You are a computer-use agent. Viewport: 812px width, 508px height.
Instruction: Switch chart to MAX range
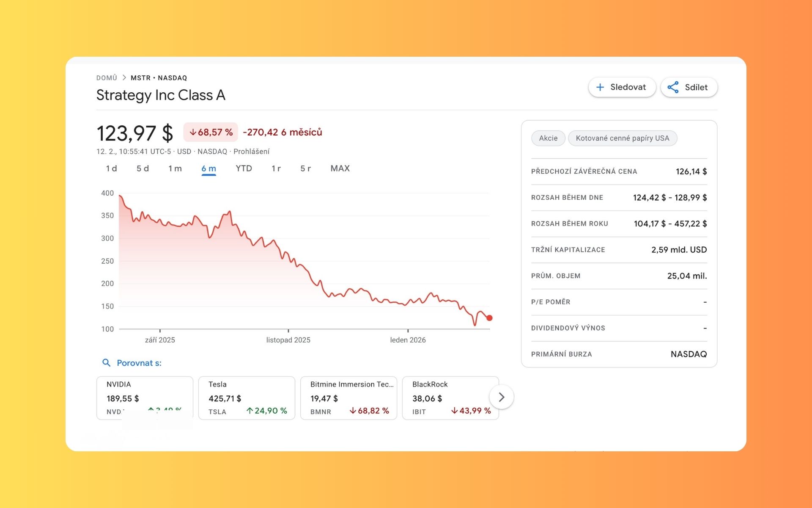pyautogui.click(x=340, y=168)
